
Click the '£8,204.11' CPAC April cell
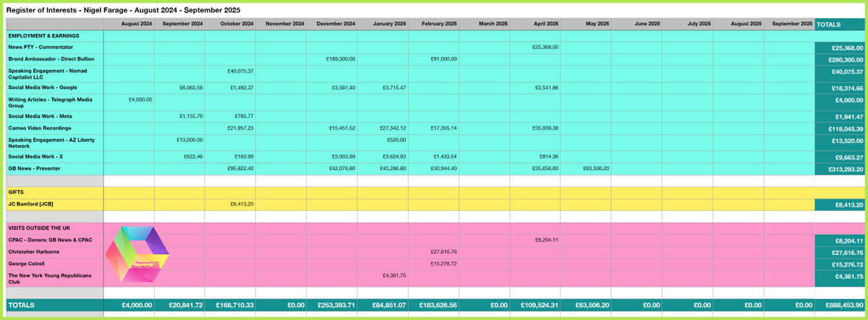click(x=546, y=240)
